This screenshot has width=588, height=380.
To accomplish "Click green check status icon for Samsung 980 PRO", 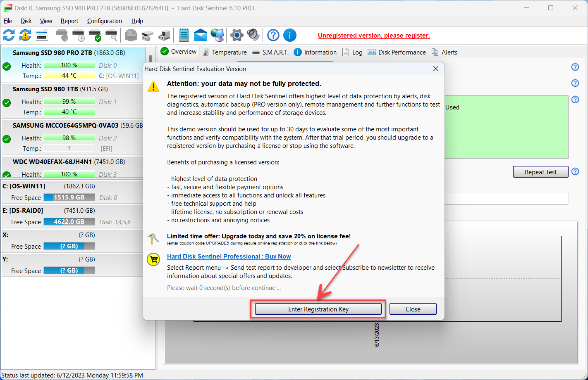I will click(x=7, y=66).
